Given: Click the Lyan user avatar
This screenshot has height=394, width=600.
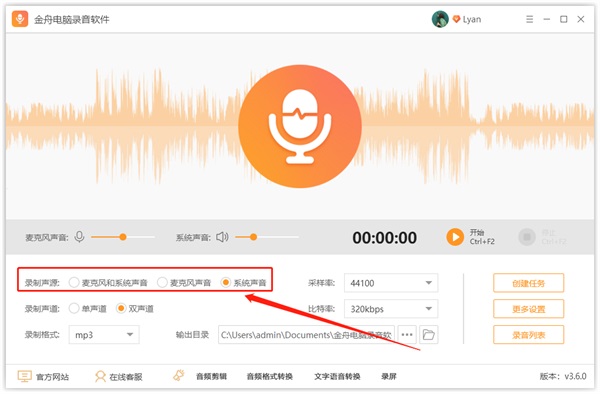Looking at the screenshot, I should click(x=440, y=19).
